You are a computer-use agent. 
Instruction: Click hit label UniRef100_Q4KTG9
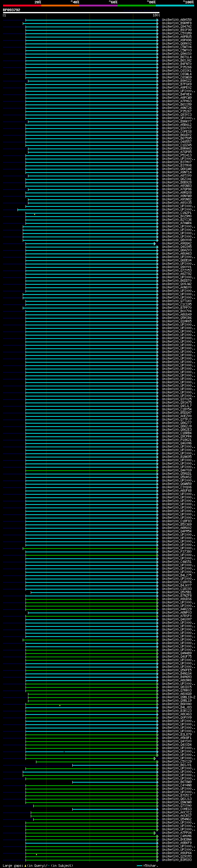point(176,470)
